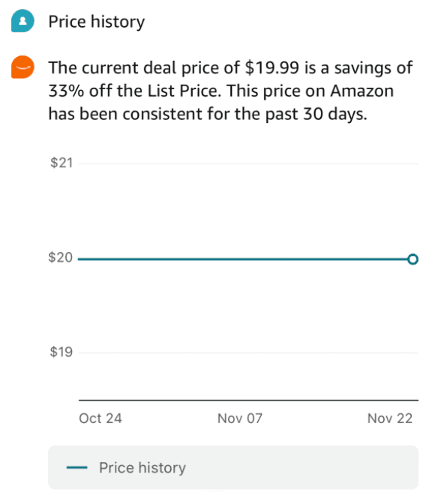Click the teal price history line

(243, 259)
